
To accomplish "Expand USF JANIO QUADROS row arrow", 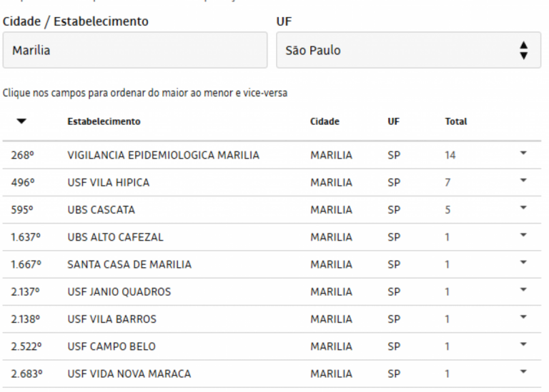I will click(x=523, y=290).
